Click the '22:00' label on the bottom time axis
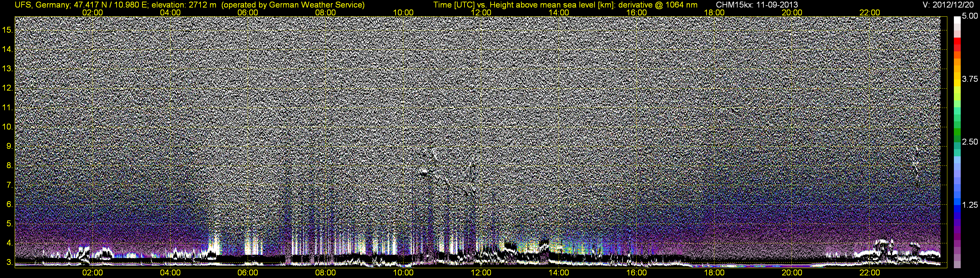The height and width of the screenshot is (278, 980). 870,273
